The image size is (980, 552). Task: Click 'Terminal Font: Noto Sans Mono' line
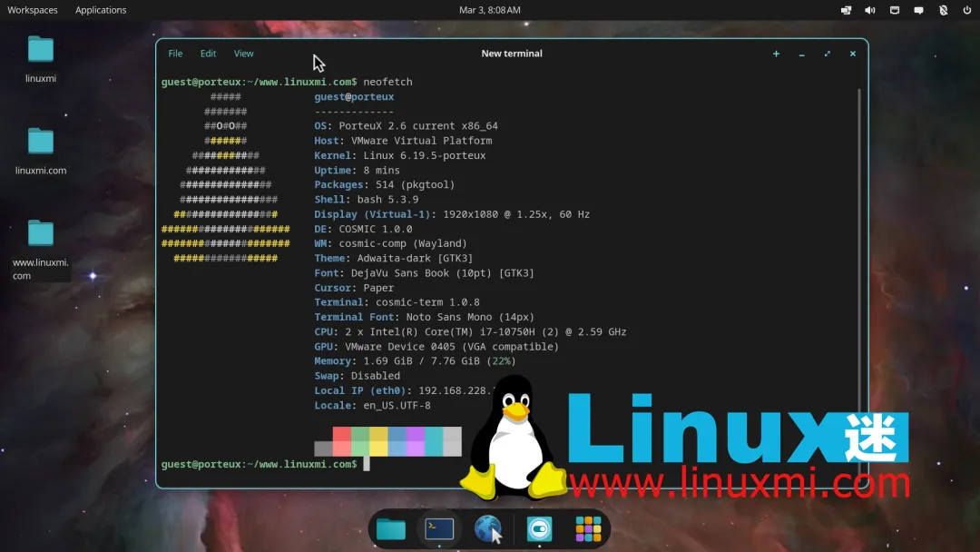tap(425, 317)
